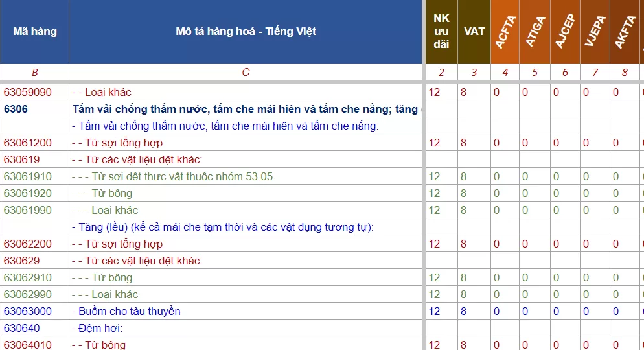
Task: Click column number 5 cell
Action: 535,73
